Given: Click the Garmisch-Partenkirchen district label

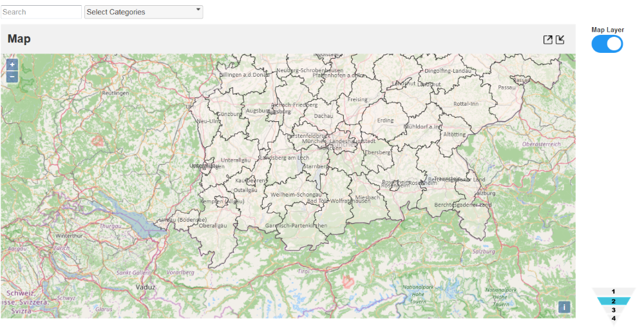Looking at the screenshot, I should point(296,226).
